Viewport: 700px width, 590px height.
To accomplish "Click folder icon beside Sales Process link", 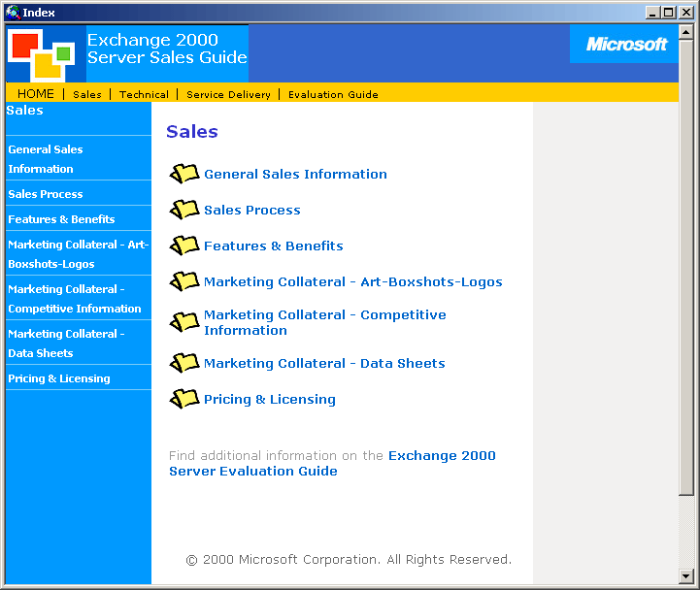I will [x=184, y=210].
